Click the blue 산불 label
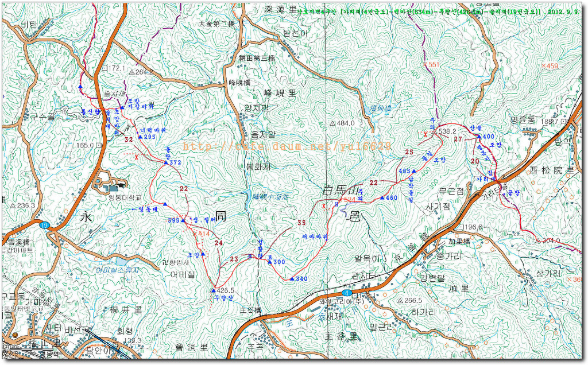This screenshot has height=365, width=588. (x=475, y=128)
